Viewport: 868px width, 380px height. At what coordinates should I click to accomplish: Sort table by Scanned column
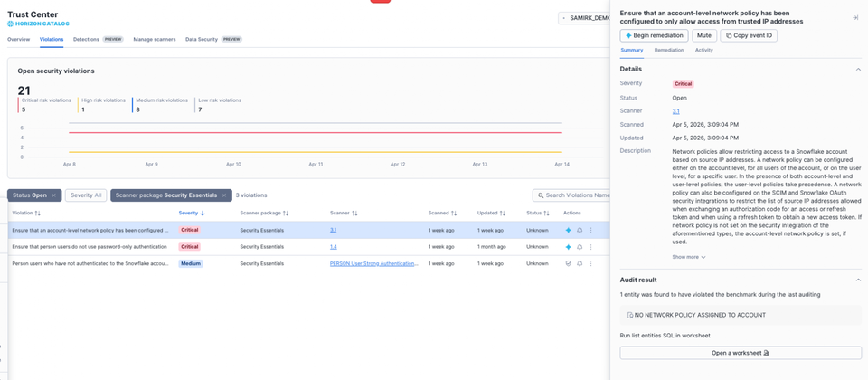[442, 213]
